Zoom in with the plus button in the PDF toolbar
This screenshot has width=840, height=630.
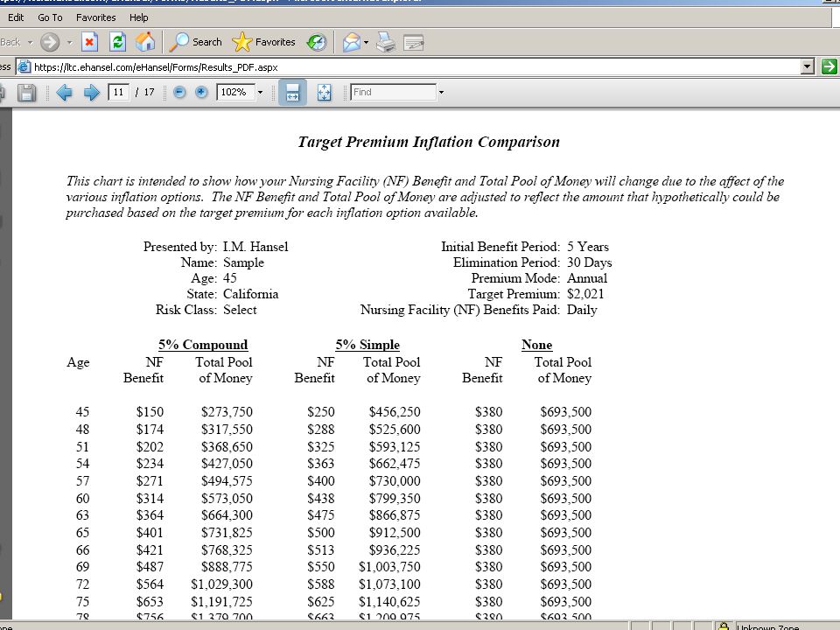[x=201, y=92]
